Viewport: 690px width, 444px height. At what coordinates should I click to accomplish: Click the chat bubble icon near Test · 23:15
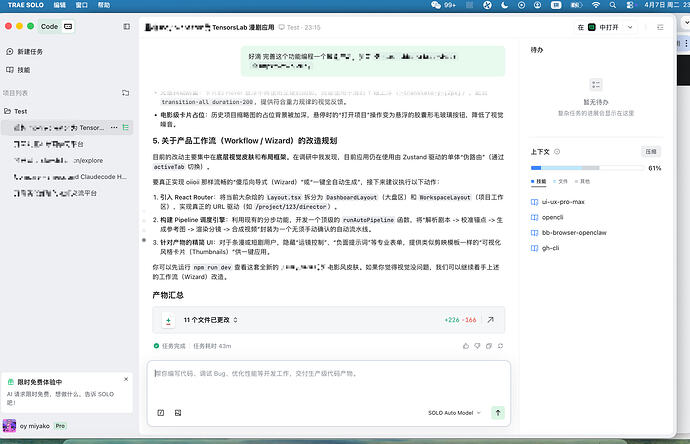pyautogui.click(x=282, y=27)
